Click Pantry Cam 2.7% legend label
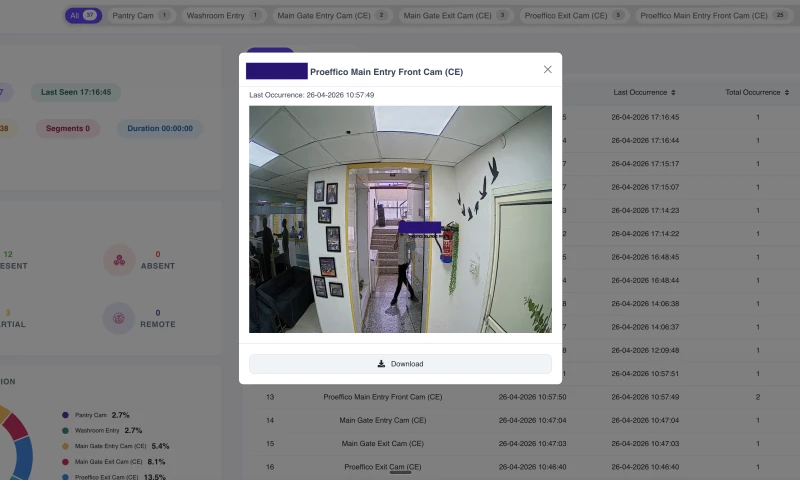The image size is (800, 480). pos(102,415)
